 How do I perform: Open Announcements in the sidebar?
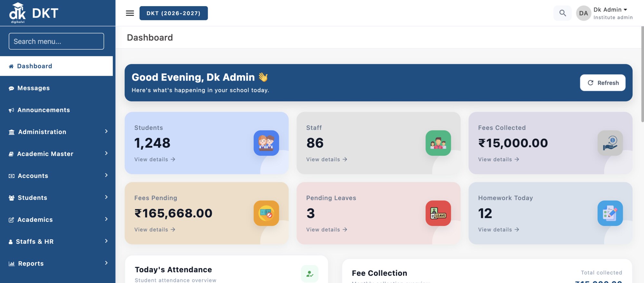(x=56, y=110)
